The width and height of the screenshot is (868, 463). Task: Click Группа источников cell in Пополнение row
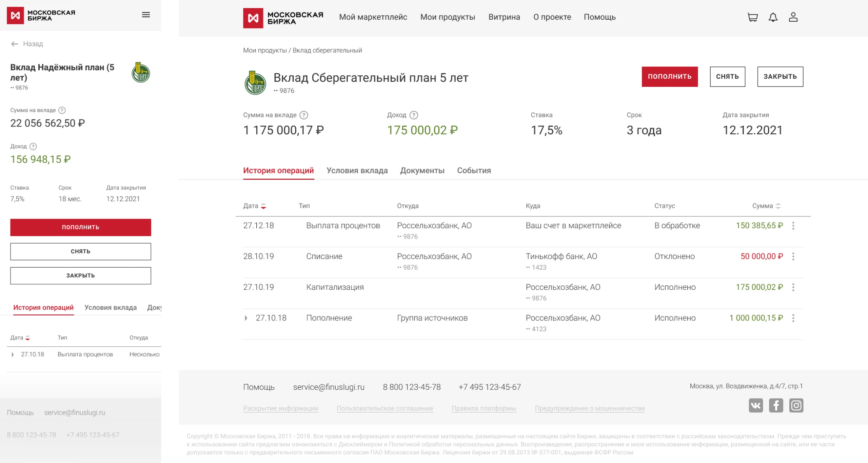point(432,318)
